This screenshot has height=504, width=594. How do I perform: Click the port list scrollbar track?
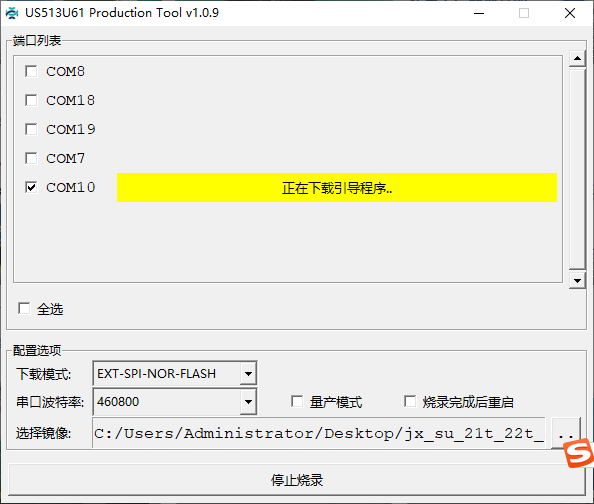[577, 169]
